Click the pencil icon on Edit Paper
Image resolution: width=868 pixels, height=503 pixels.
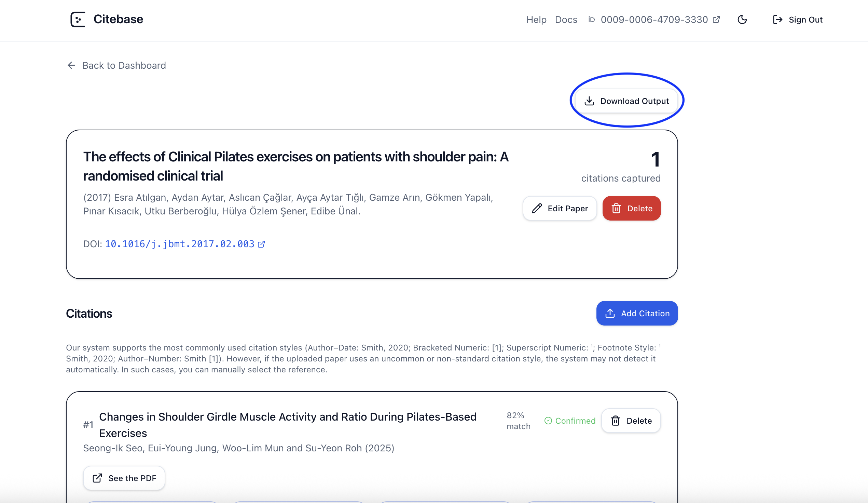pos(537,208)
